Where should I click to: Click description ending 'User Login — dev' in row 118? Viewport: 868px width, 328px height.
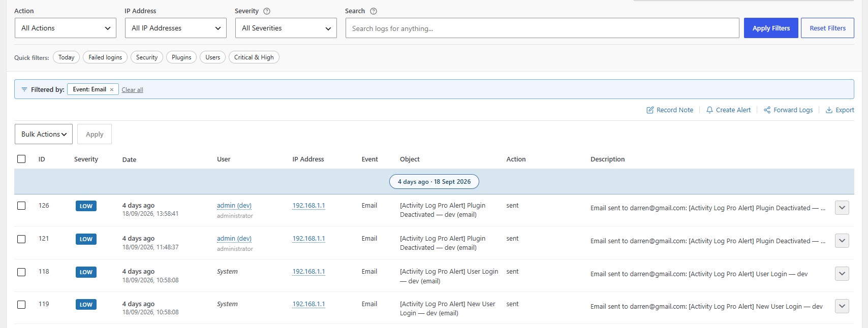(x=699, y=274)
